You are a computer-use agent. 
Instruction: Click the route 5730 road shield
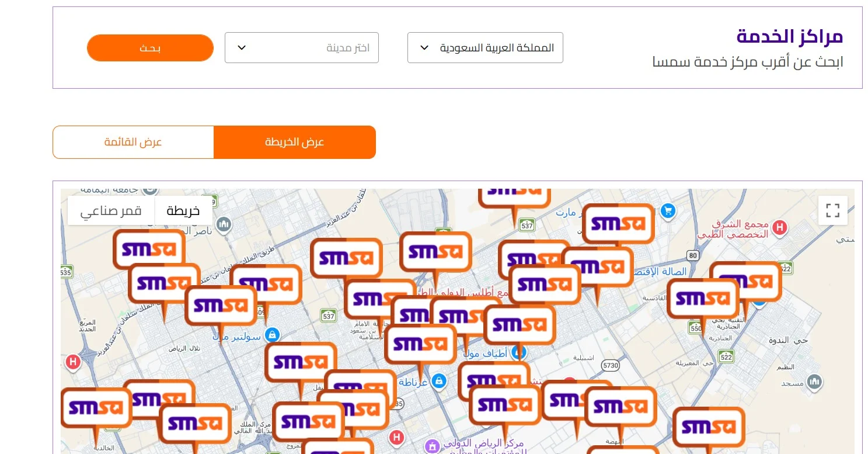coord(610,365)
